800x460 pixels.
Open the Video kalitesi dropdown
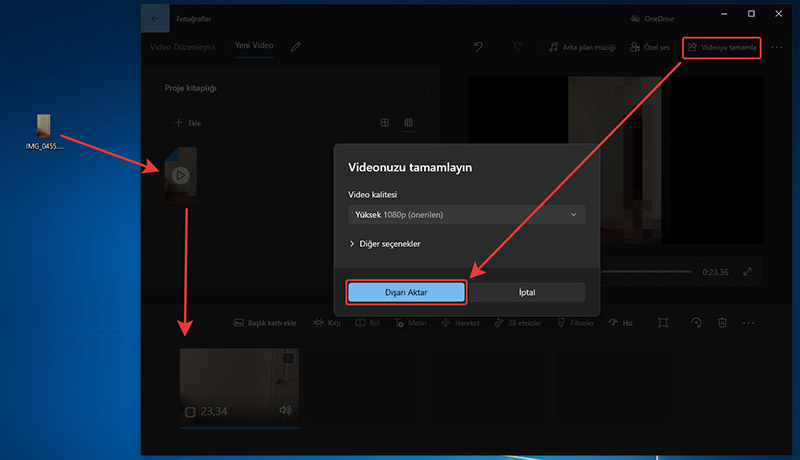point(465,215)
